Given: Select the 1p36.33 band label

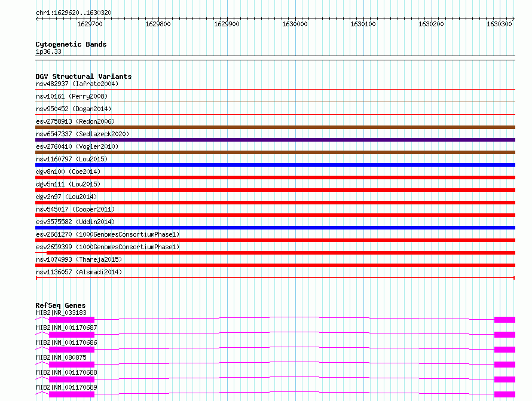Looking at the screenshot, I should pyautogui.click(x=48, y=51).
